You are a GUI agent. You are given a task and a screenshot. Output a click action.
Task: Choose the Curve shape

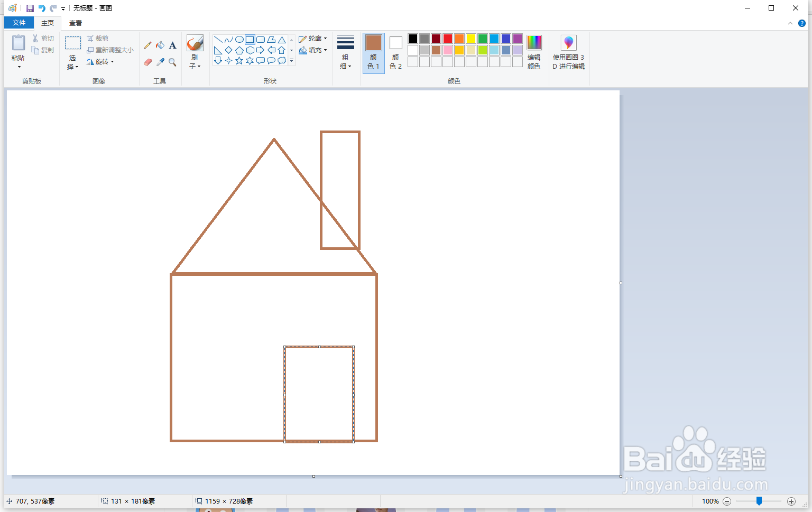tap(228, 40)
